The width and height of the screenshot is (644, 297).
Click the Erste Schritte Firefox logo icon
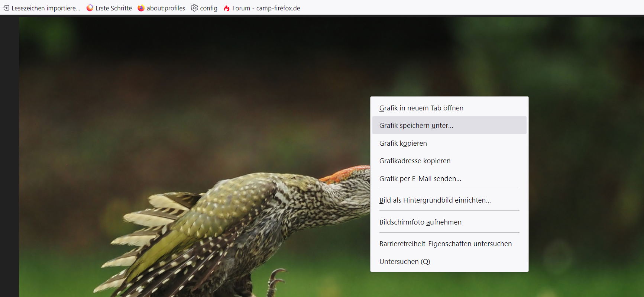(90, 8)
